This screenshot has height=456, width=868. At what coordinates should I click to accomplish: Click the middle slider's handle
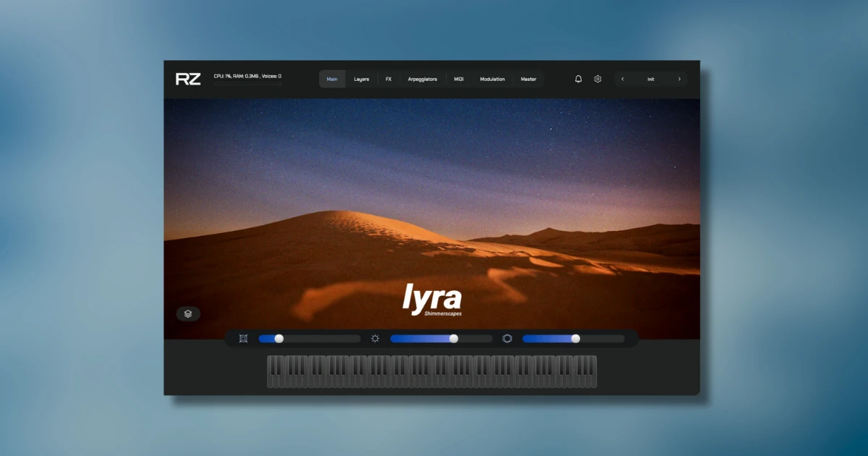click(x=454, y=339)
